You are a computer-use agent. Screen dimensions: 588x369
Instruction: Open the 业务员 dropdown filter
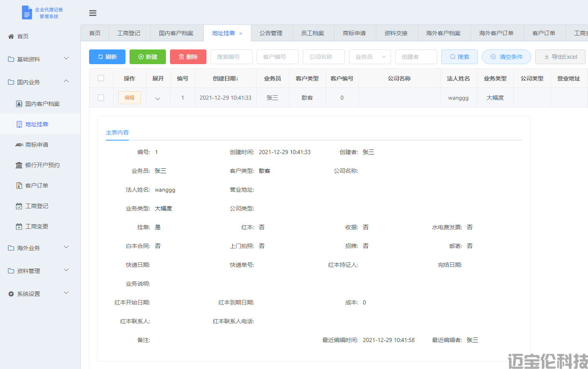(x=370, y=57)
